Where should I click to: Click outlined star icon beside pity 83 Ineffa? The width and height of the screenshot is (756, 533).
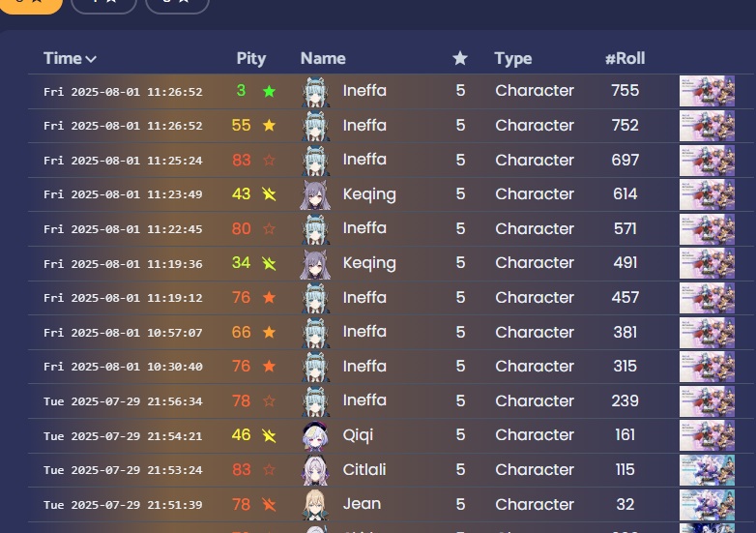[269, 160]
